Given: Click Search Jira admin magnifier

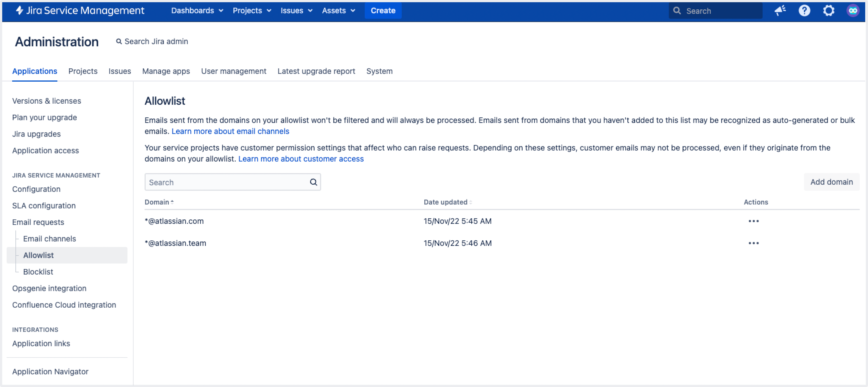Looking at the screenshot, I should click(x=119, y=41).
